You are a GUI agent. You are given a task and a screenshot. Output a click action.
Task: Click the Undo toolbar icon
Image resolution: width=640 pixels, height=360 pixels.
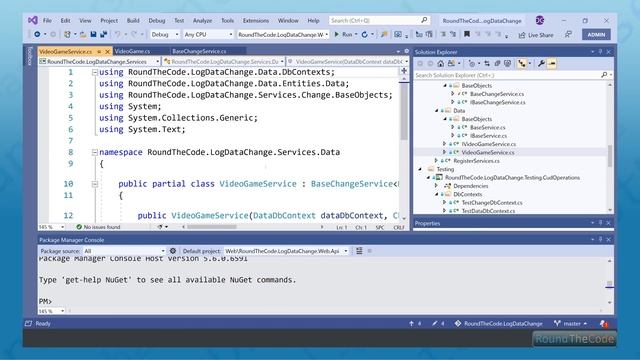point(118,35)
